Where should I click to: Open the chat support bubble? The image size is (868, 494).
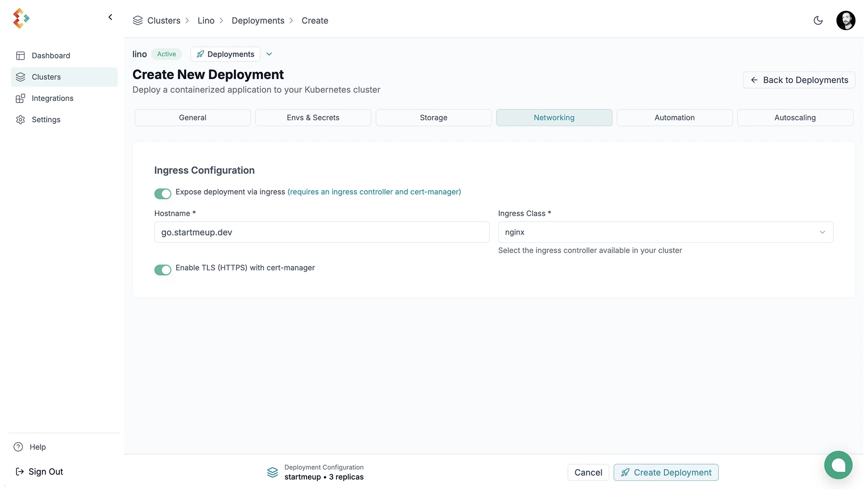(x=838, y=465)
